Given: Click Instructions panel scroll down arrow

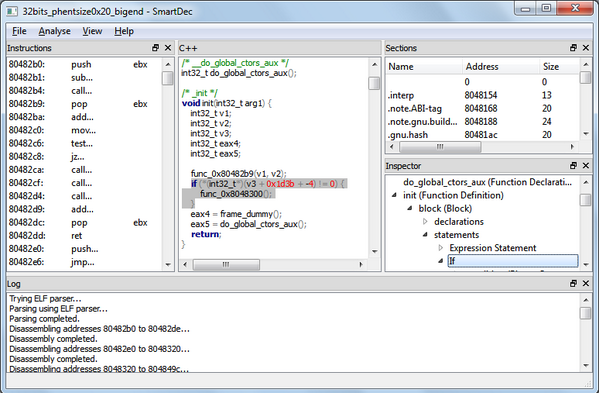Looking at the screenshot, I should click(168, 264).
